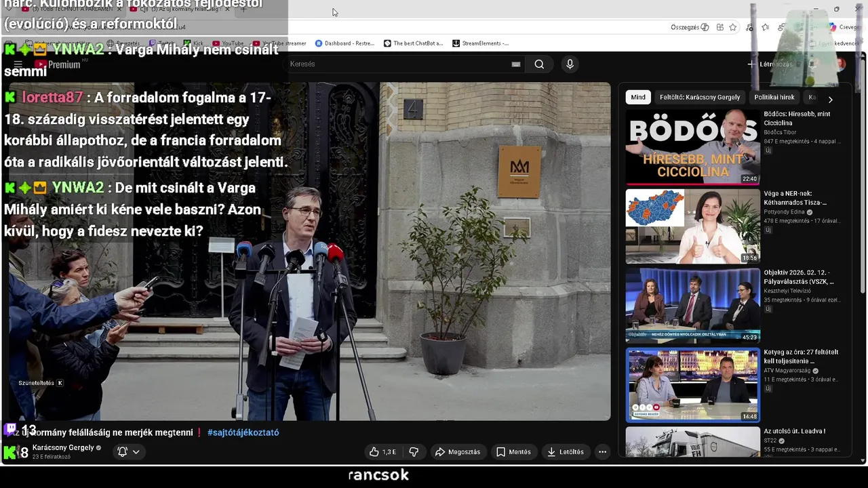Select Politikai hírek filter chip
This screenshot has width=868, height=488.
click(x=774, y=97)
